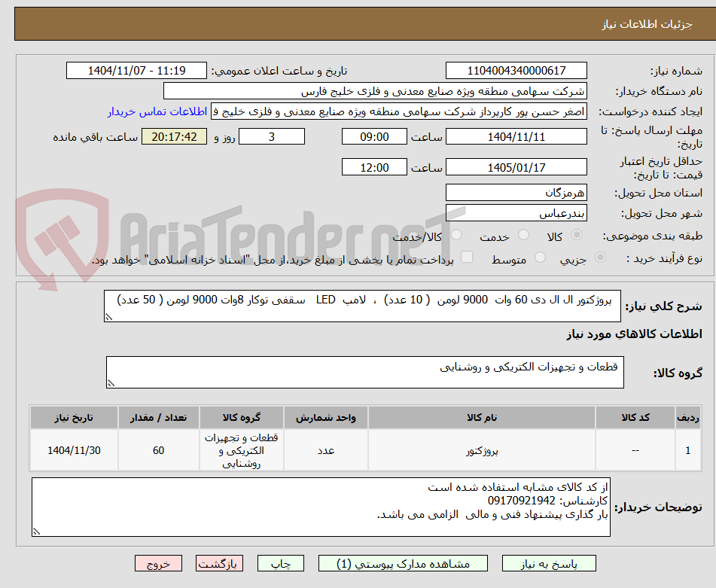
Task: Click the توضیحات خریدار notes textarea
Action: pos(321,507)
